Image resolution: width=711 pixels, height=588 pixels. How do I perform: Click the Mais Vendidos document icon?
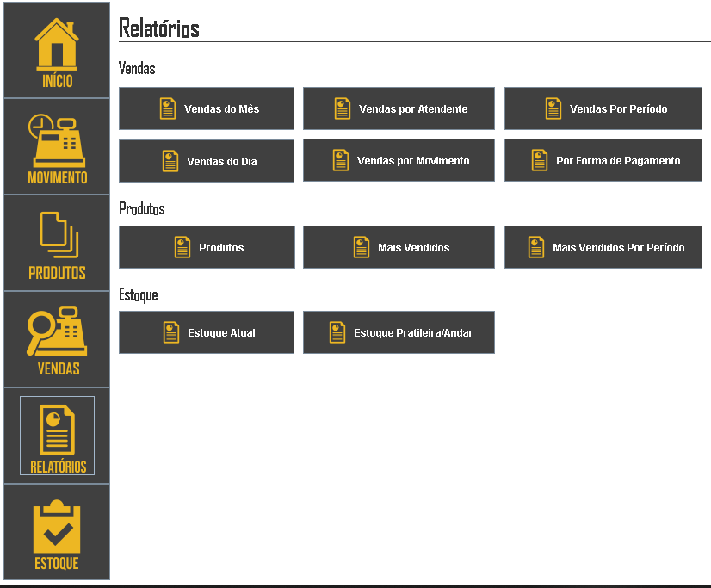pyautogui.click(x=362, y=247)
